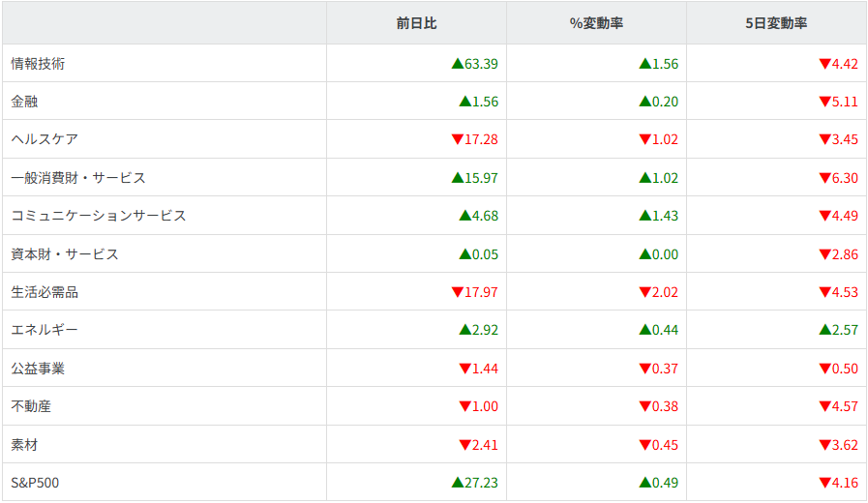The height and width of the screenshot is (503, 868).
Task: Click the red down arrow beside 17.28
Action: [458, 139]
